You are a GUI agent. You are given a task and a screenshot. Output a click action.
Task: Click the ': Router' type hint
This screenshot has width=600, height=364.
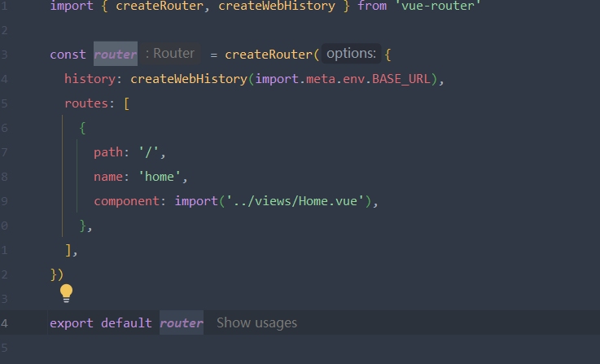(x=170, y=53)
